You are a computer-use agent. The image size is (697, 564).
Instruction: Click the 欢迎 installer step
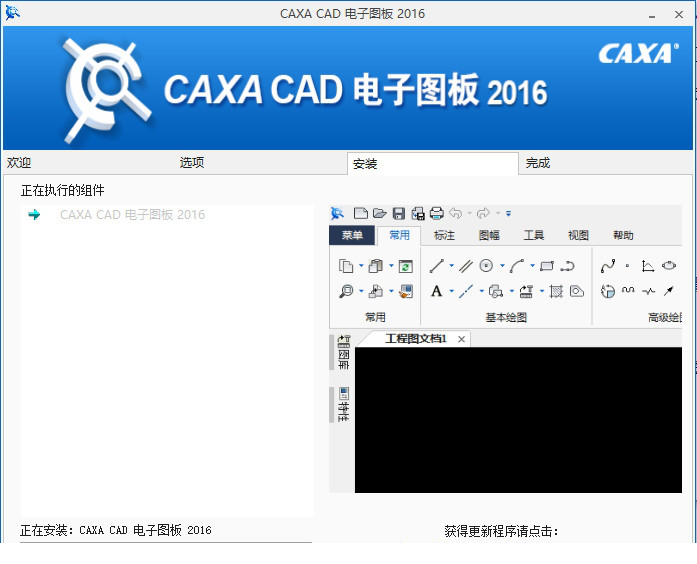click(x=19, y=163)
